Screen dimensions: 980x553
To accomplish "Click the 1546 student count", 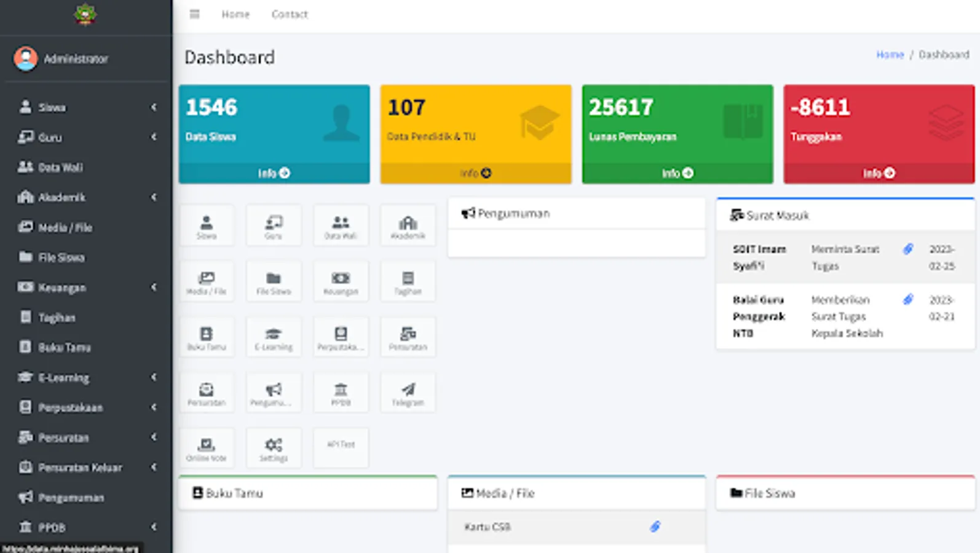I will [211, 108].
